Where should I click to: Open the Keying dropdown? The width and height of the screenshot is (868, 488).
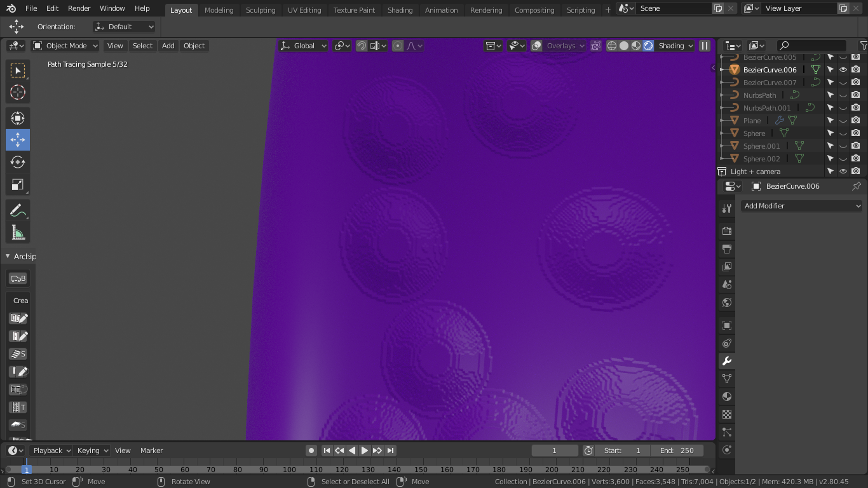point(92,451)
